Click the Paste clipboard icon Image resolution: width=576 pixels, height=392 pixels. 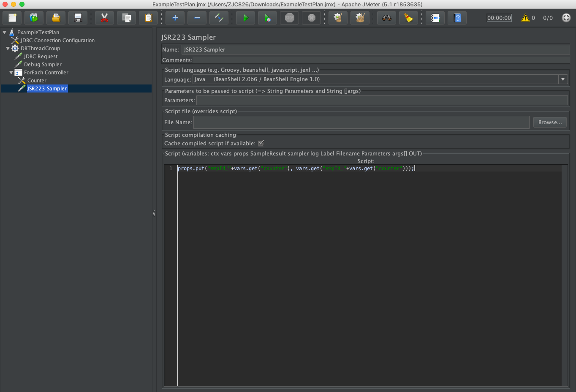click(149, 18)
